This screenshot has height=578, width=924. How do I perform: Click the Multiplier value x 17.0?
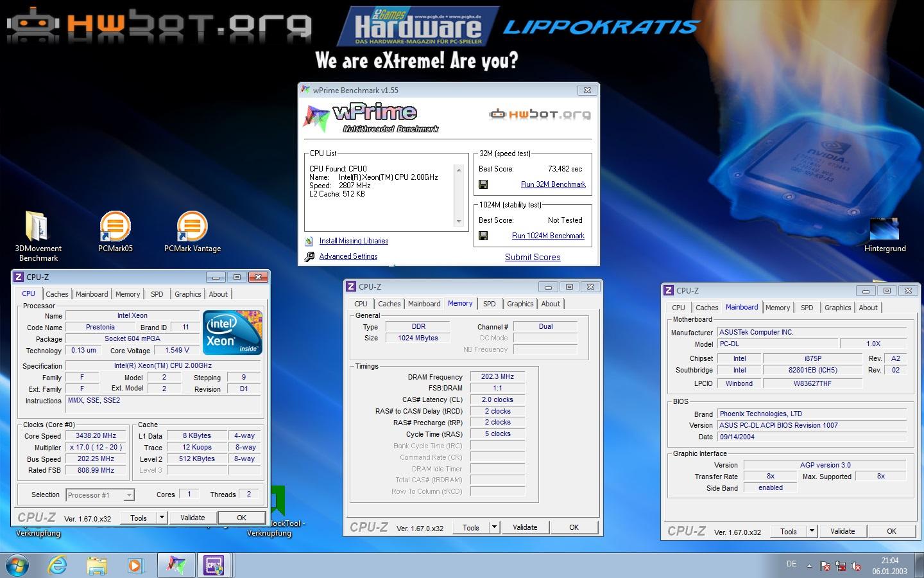click(96, 447)
